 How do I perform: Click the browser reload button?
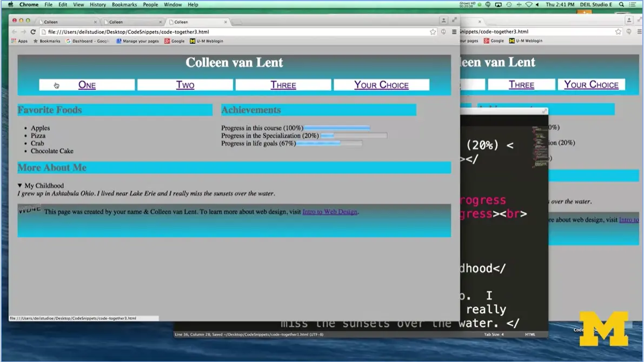pyautogui.click(x=33, y=32)
